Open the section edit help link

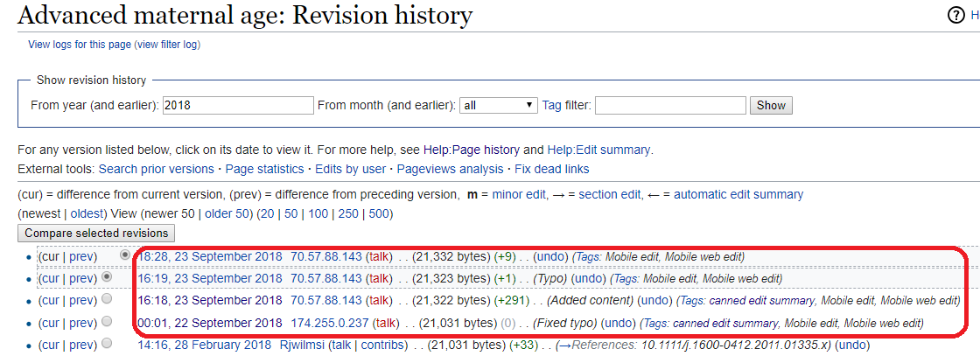tap(610, 194)
